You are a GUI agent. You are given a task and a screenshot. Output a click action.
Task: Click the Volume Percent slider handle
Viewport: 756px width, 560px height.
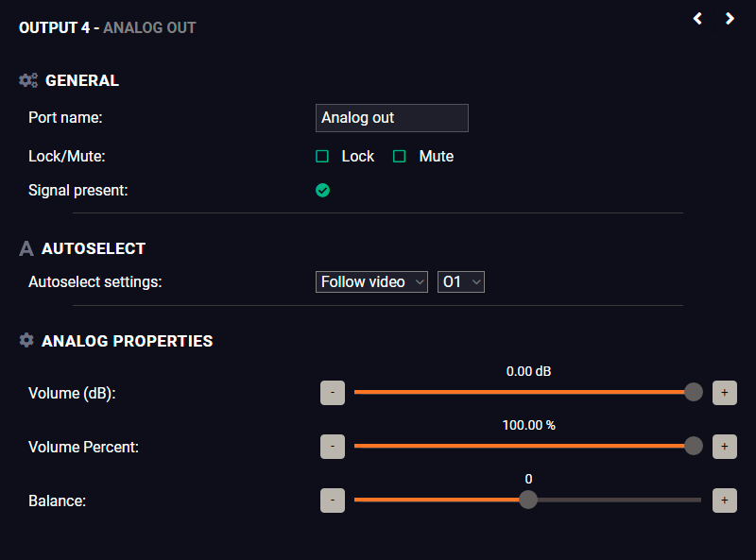[x=694, y=446]
